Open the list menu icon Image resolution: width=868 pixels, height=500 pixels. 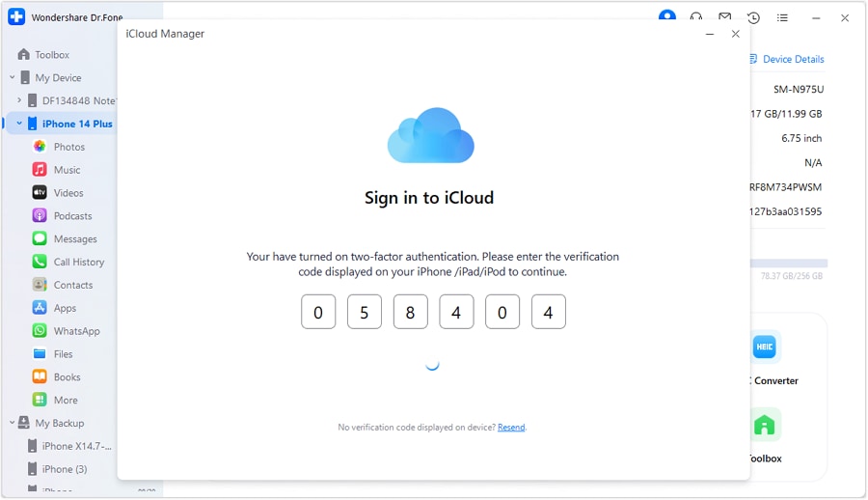(x=782, y=17)
